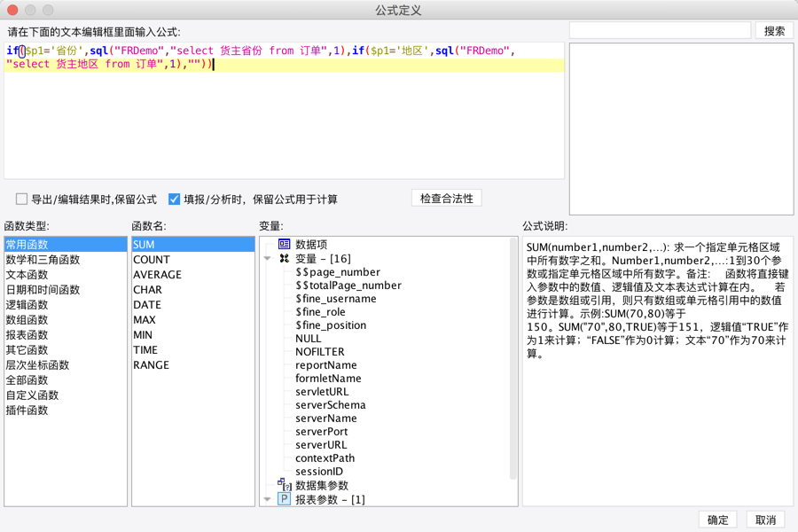This screenshot has height=532, width=798.
Task: Select $fine_position variable
Action: click(331, 325)
